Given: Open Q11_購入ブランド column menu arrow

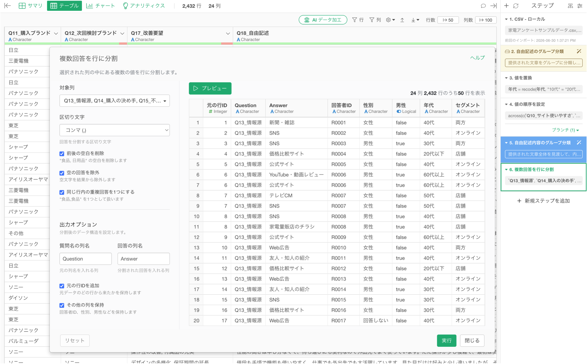Looking at the screenshot, I should click(56, 33).
